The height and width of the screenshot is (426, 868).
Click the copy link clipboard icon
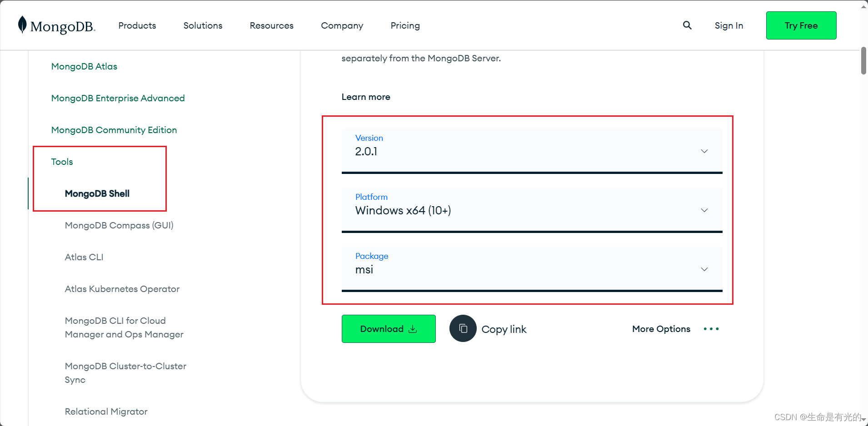coord(463,328)
